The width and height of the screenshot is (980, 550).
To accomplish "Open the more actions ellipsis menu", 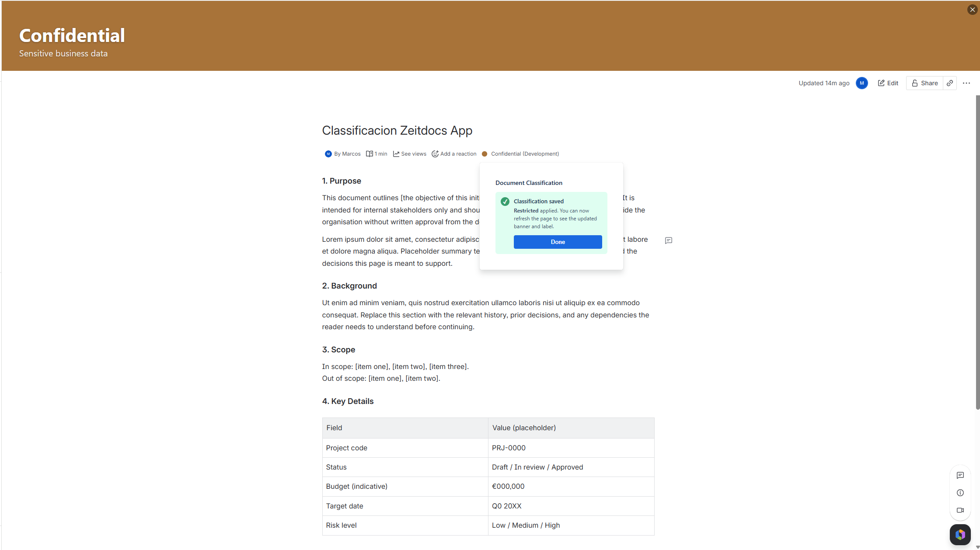I will [x=966, y=83].
